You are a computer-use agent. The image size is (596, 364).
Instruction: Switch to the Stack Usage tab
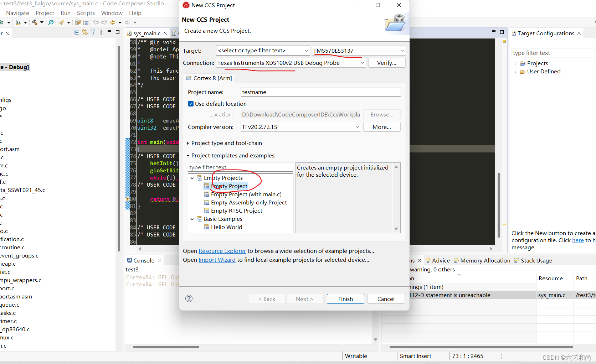tap(533, 260)
